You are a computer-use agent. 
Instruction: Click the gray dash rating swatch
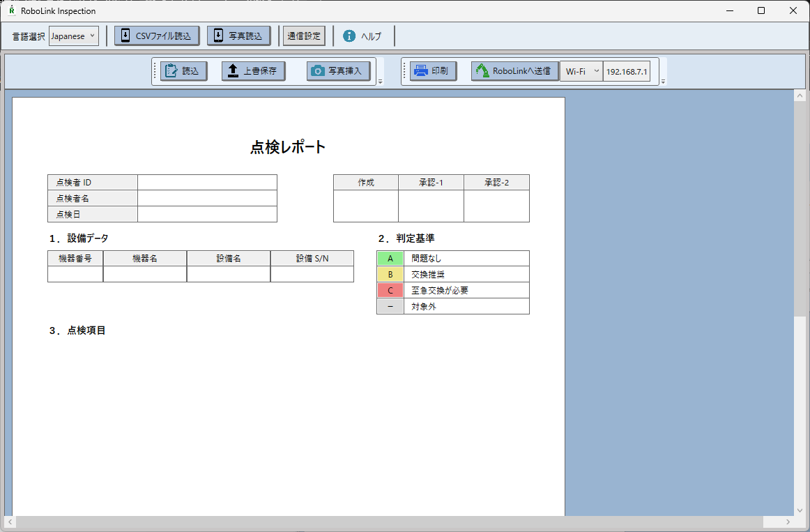click(x=390, y=306)
